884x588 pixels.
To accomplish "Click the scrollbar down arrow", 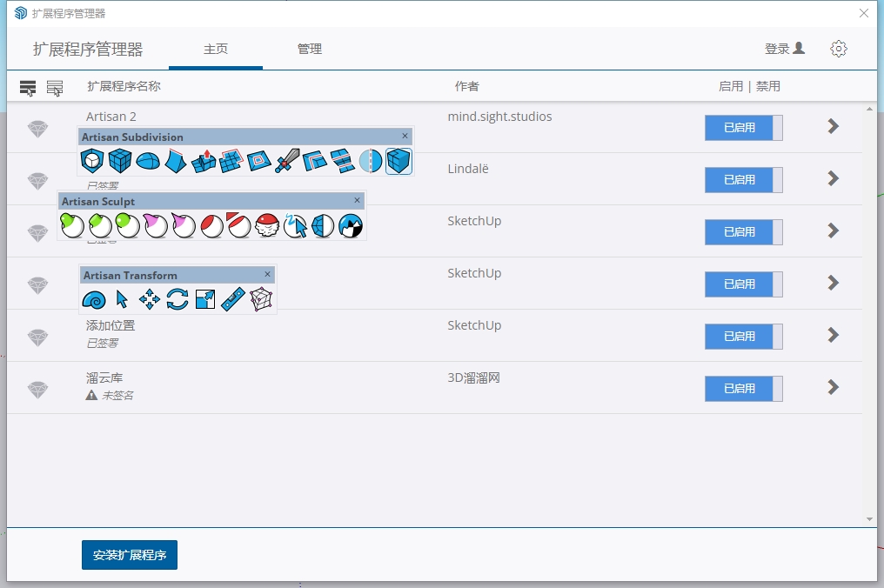I will click(x=869, y=519).
